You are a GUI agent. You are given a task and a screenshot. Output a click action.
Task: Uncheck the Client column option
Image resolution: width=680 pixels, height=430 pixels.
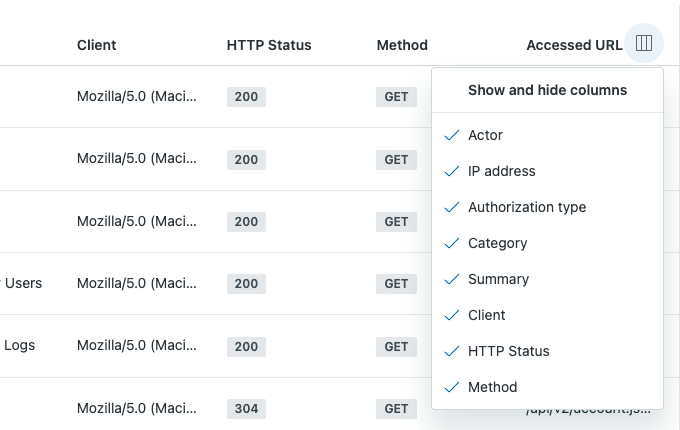(486, 315)
